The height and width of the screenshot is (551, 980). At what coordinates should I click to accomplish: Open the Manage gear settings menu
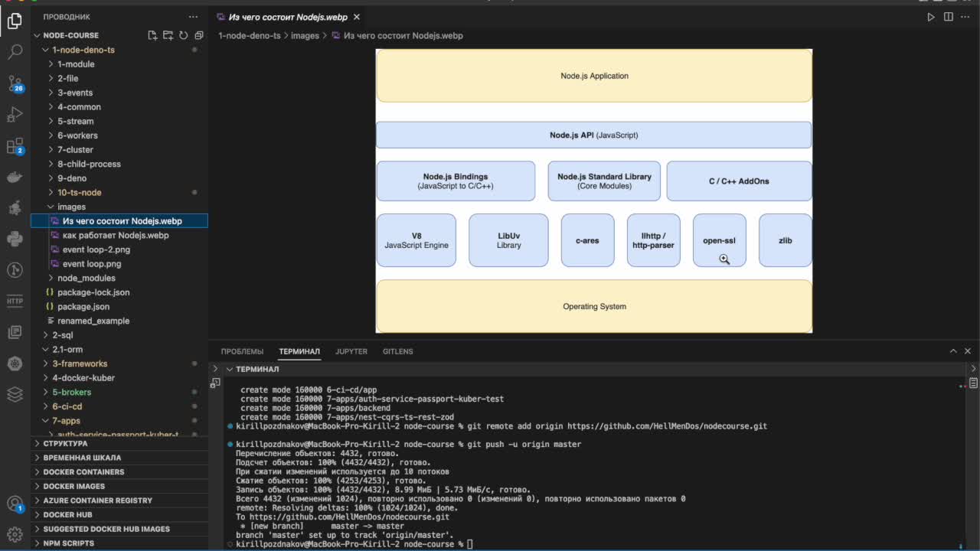tap(15, 533)
